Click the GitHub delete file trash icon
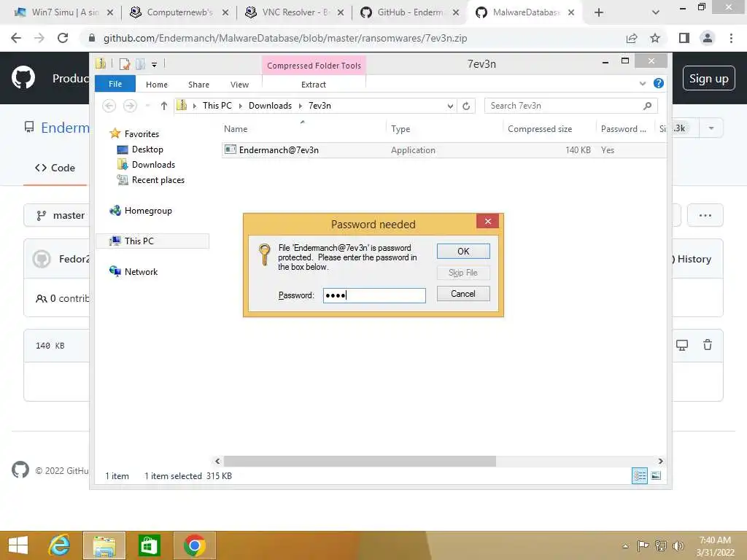The image size is (747, 560). (708, 345)
